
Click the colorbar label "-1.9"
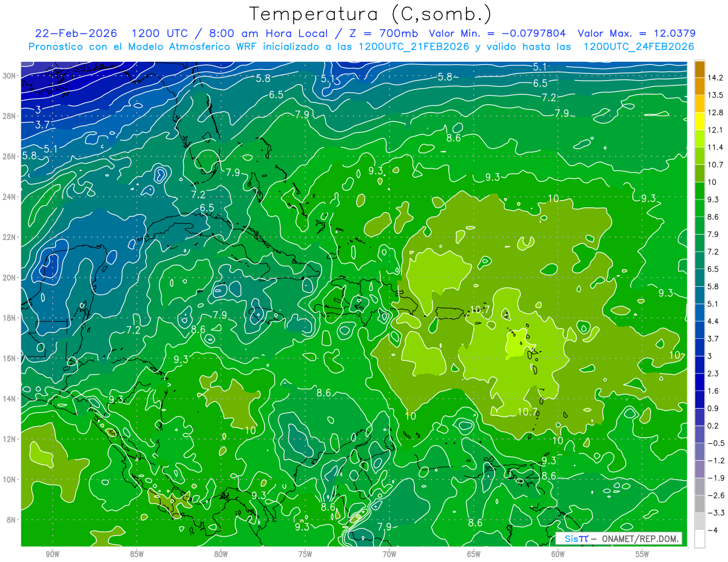(x=715, y=478)
